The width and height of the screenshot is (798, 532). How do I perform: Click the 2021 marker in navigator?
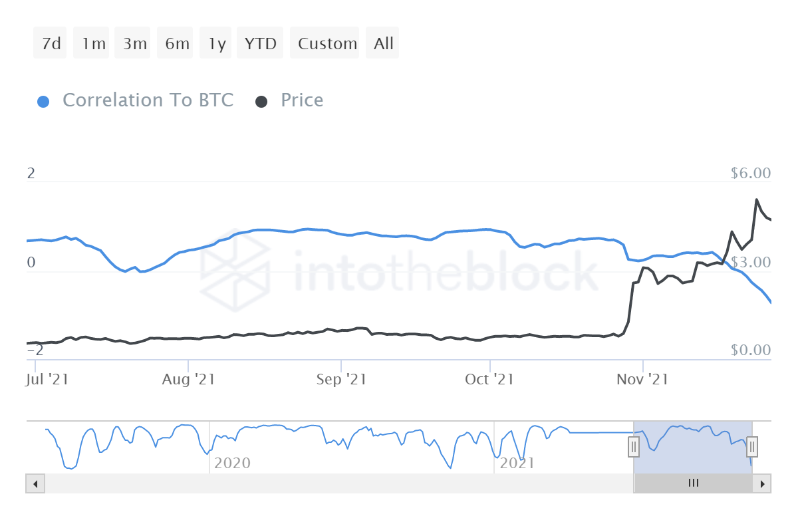coord(517,462)
